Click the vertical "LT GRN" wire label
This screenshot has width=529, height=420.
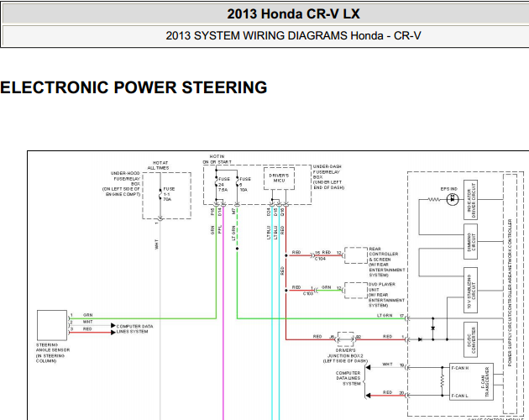[233, 234]
